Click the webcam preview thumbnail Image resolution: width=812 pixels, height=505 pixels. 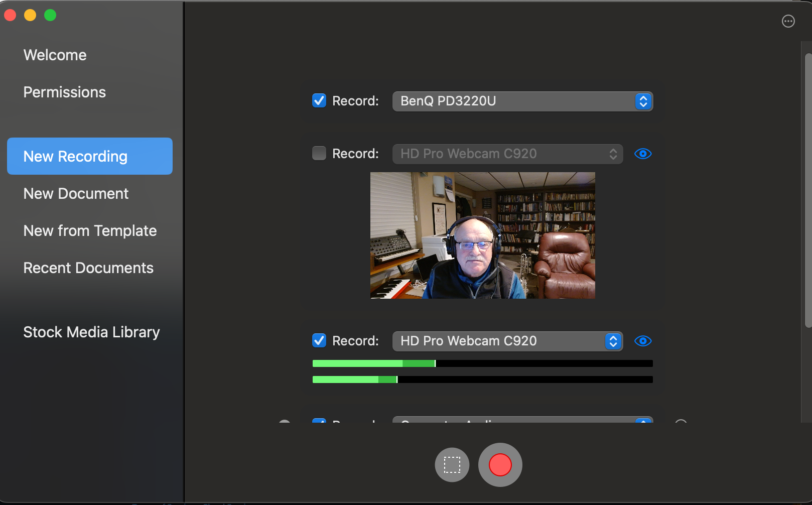pos(482,235)
